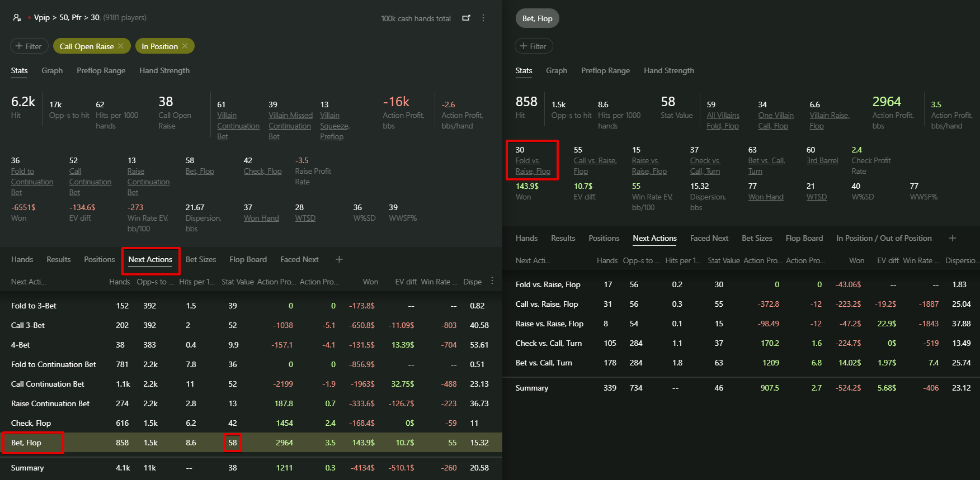This screenshot has height=480, width=980.
Task: Select the Raise Continuation Bet table row
Action: pos(251,403)
